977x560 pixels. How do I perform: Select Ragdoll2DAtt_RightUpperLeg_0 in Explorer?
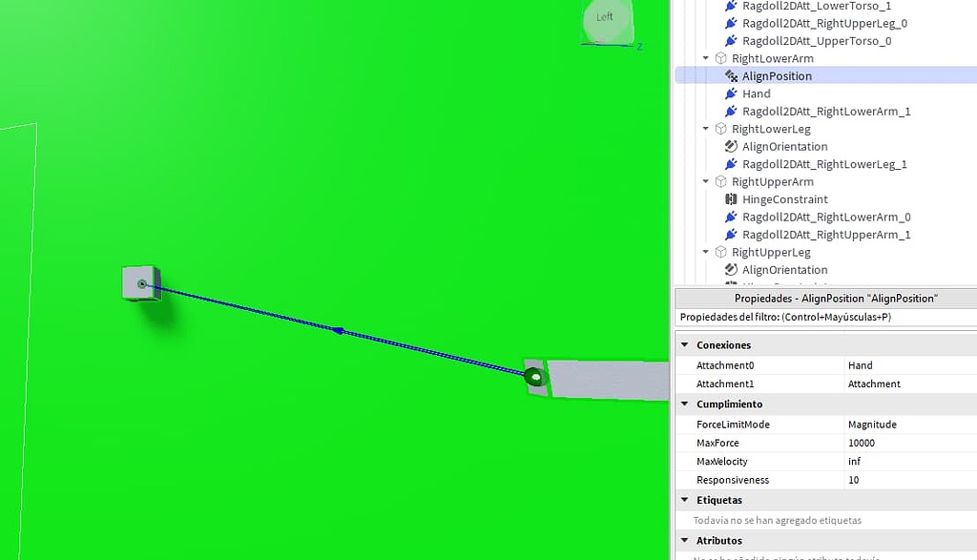[x=824, y=23]
